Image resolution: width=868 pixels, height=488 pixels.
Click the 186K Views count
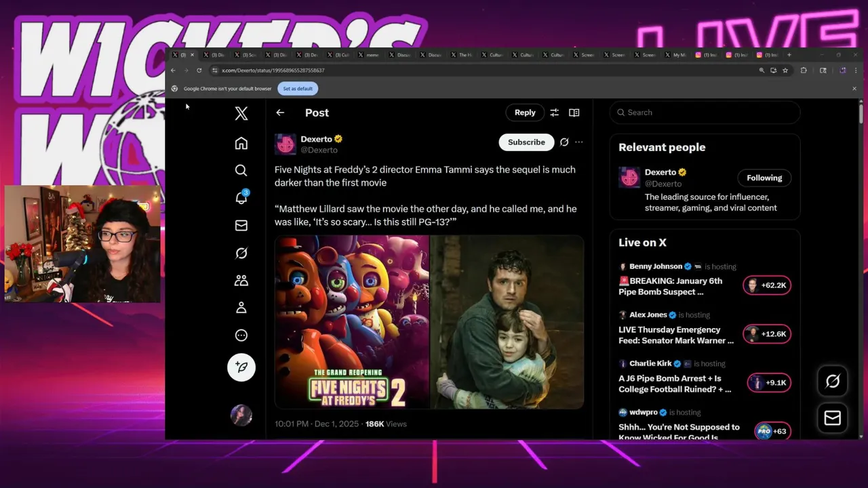(x=386, y=424)
